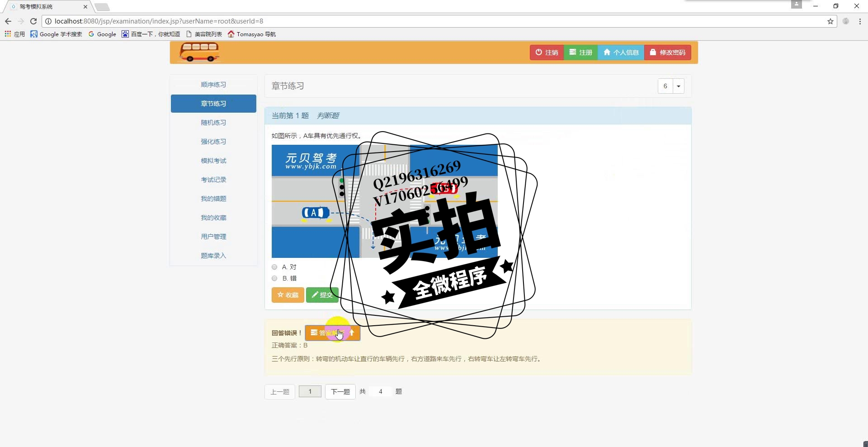This screenshot has width=868, height=447.
Task: Click the yellow bus logo
Action: (x=199, y=52)
